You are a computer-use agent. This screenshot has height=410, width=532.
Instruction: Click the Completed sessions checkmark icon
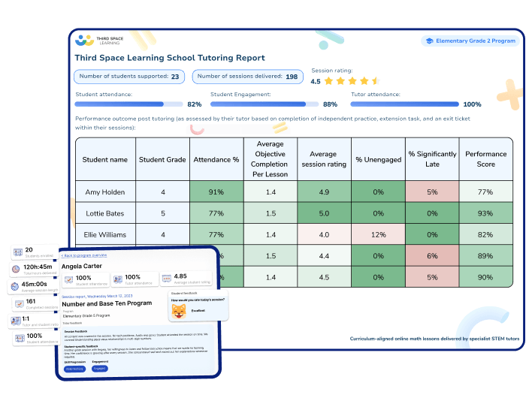20,305
